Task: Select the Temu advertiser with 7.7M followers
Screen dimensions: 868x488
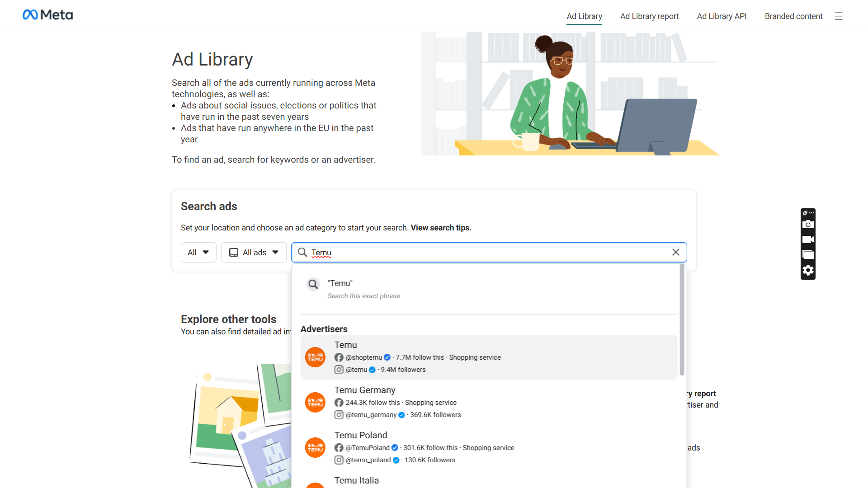Action: (x=489, y=357)
